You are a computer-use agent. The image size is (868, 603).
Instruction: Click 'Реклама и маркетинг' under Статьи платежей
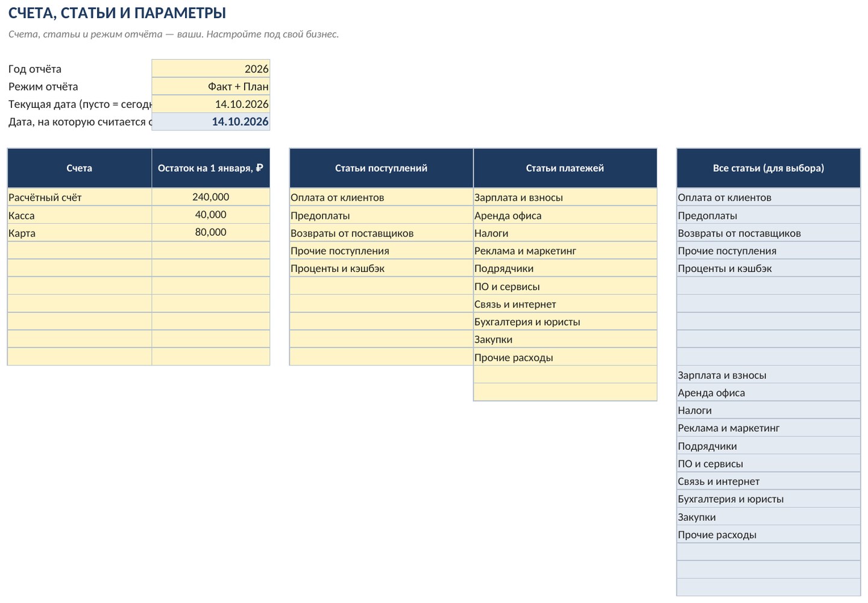coord(565,250)
